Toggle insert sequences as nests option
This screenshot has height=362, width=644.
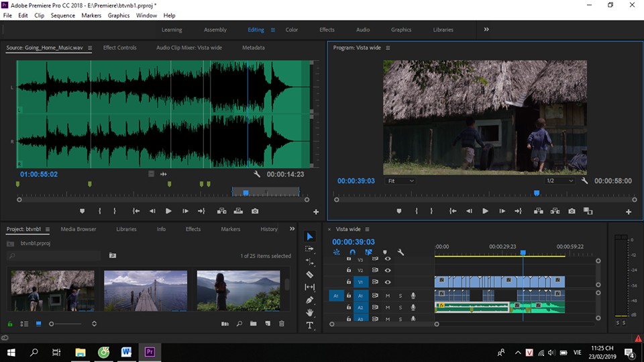[336, 252]
